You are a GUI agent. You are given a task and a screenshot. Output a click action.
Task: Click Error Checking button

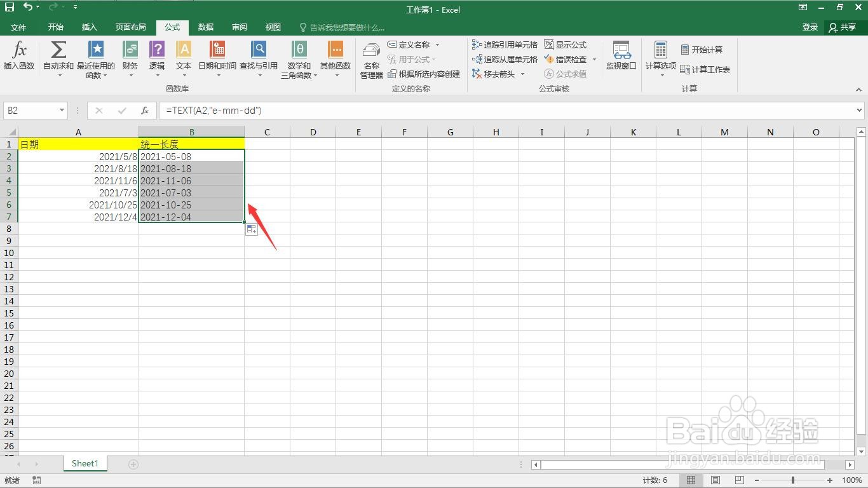coord(566,59)
